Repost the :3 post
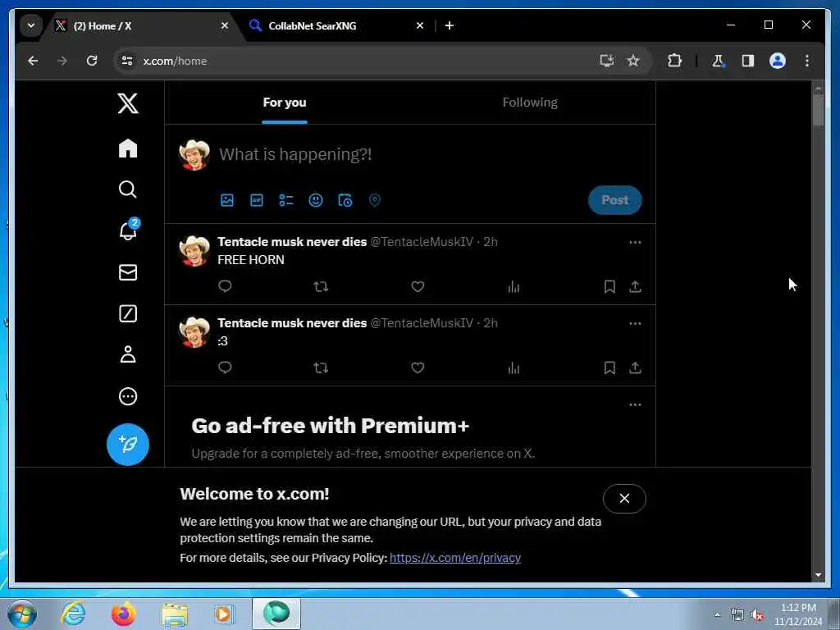Image resolution: width=840 pixels, height=630 pixels. click(x=321, y=368)
